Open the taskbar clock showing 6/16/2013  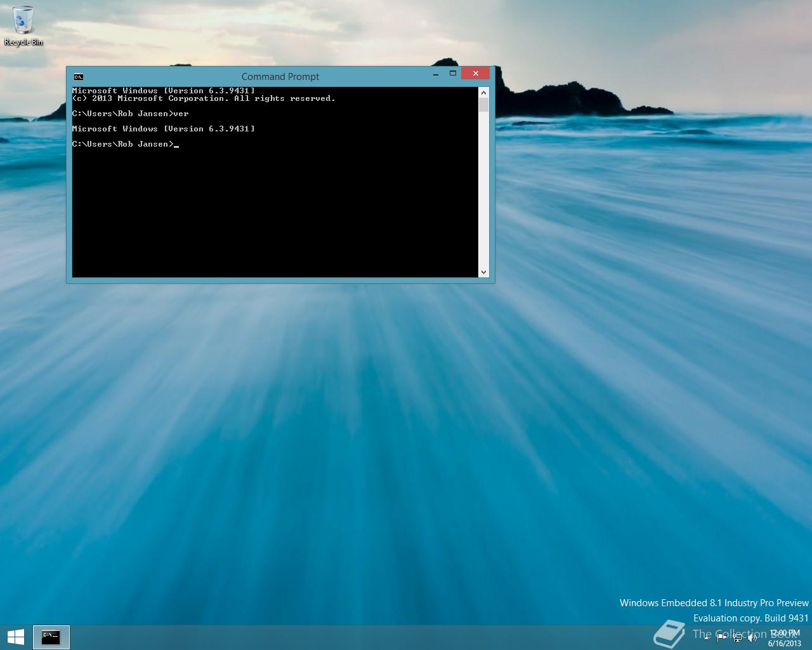[785, 638]
